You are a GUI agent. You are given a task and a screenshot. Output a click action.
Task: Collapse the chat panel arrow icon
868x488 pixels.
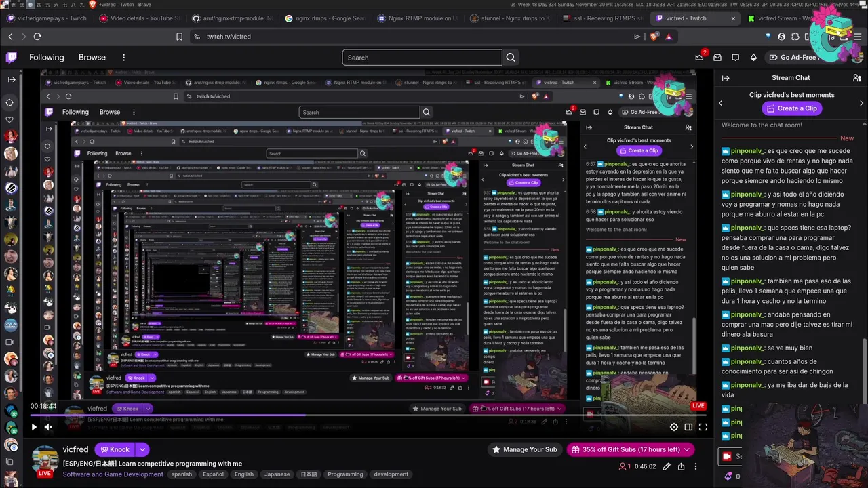(x=726, y=78)
